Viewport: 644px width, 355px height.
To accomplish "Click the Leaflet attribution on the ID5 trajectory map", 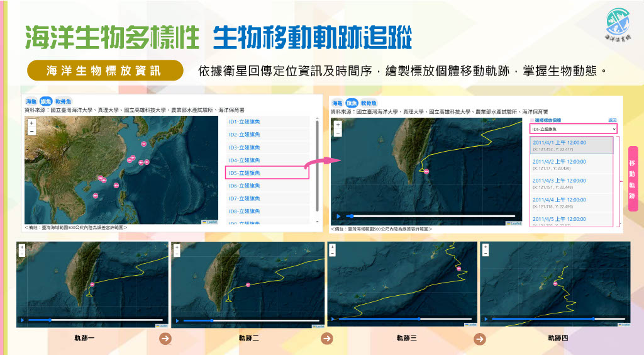I will [x=514, y=223].
